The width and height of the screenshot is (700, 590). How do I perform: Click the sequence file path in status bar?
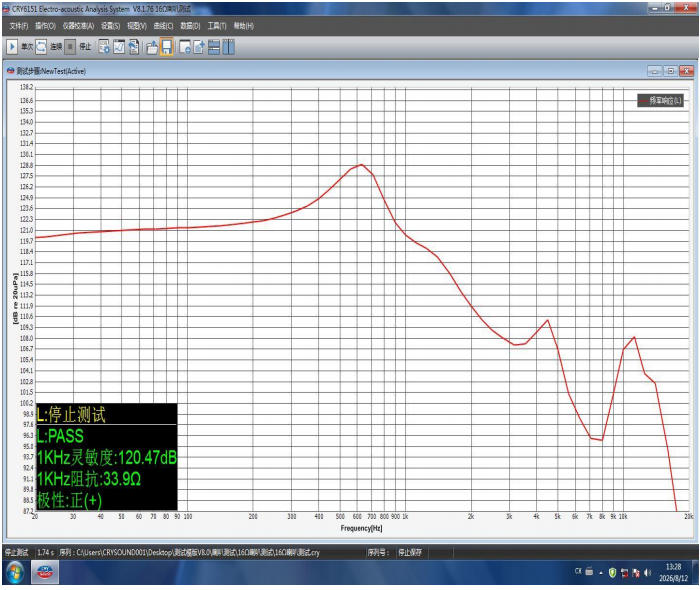tap(190, 553)
